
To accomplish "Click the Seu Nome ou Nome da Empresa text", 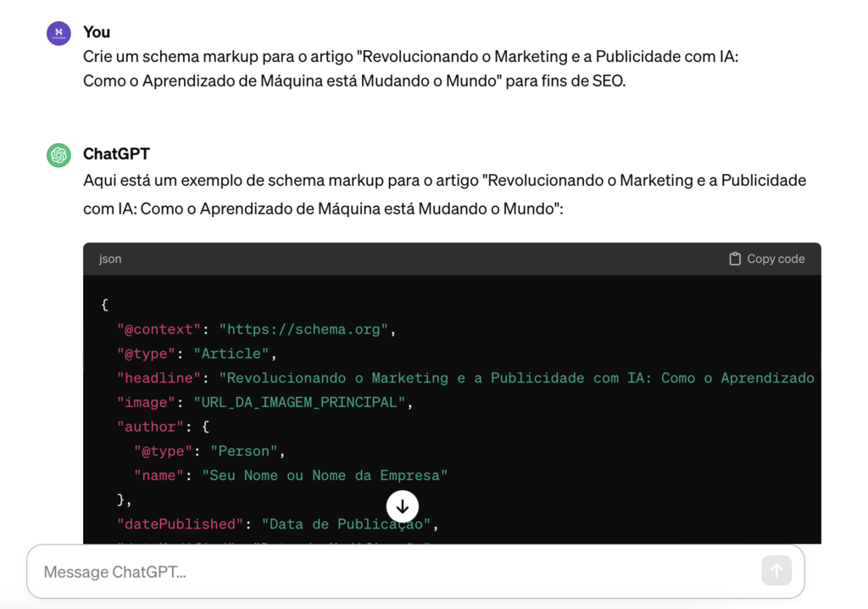I will pyautogui.click(x=325, y=475).
